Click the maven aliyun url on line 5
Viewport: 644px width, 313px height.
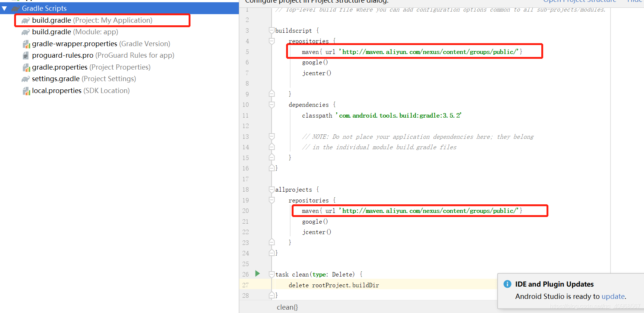(x=429, y=52)
